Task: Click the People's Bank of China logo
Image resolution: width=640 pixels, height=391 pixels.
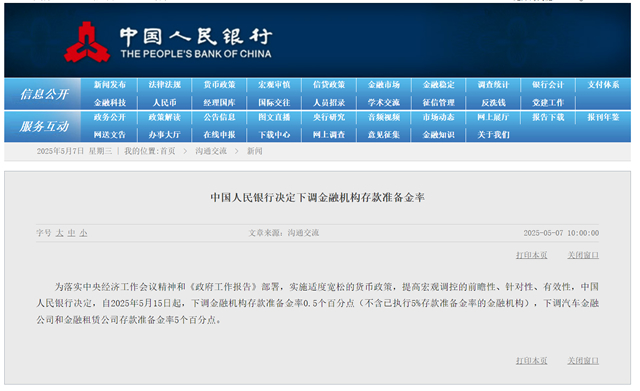Action: (x=168, y=42)
